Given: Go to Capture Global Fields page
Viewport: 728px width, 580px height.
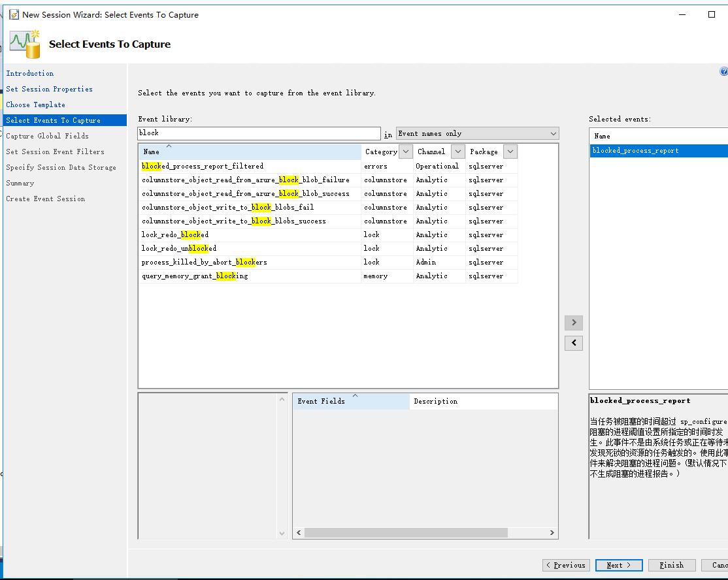Looking at the screenshot, I should (47, 136).
